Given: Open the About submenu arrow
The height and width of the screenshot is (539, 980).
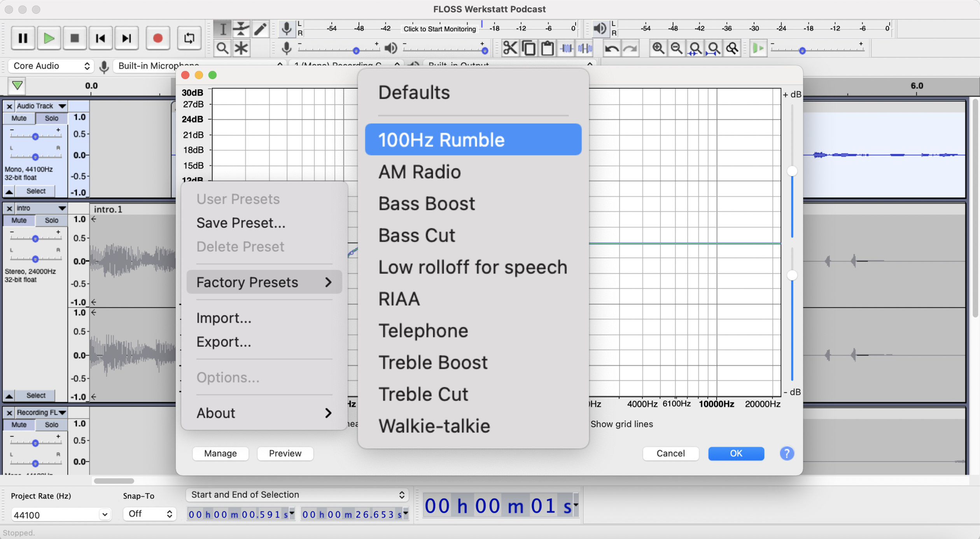Looking at the screenshot, I should [329, 413].
